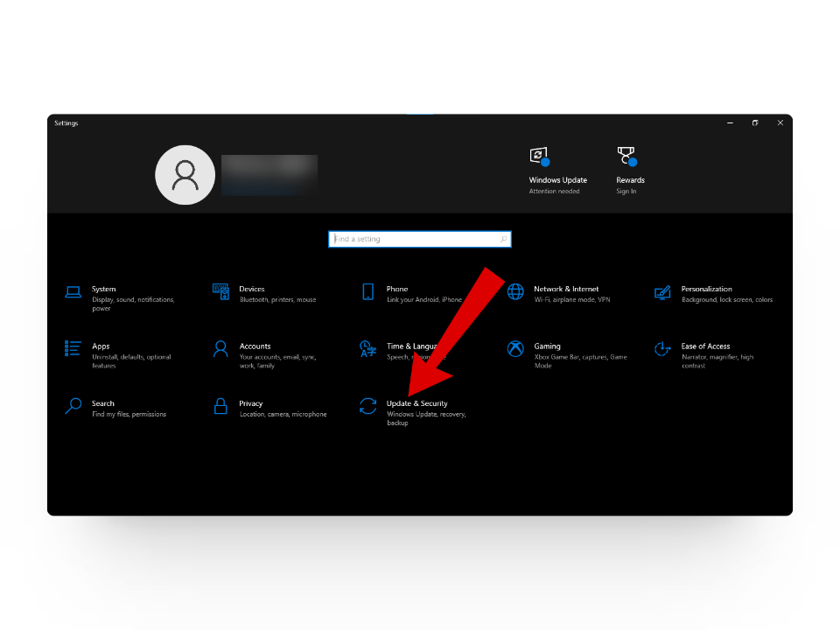The width and height of the screenshot is (840, 630).
Task: Click the Apps category title
Action: pos(101,346)
